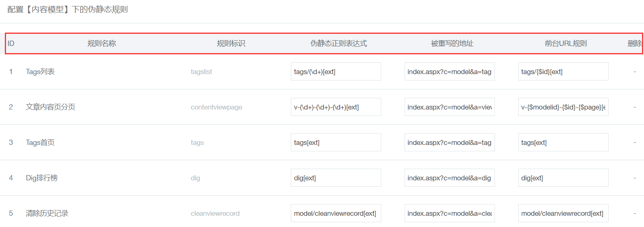Click rule identifier tagslist
Image resolution: width=644 pixels, height=227 pixels.
[x=201, y=72]
